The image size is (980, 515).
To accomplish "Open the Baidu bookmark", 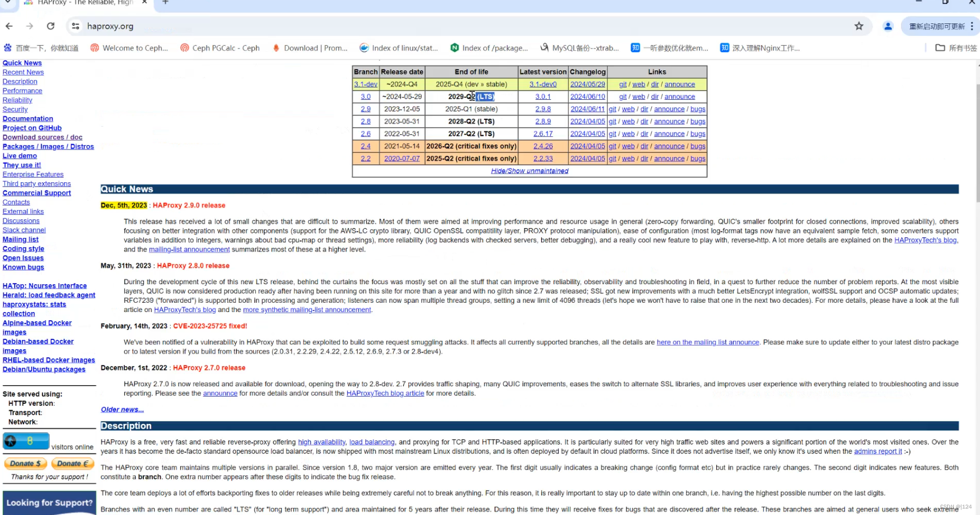I will pos(41,48).
